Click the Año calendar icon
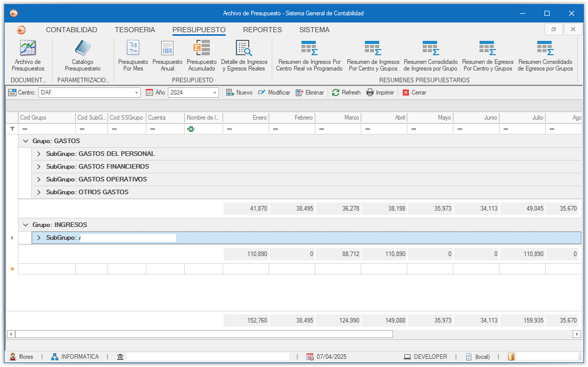588x367 pixels. [x=149, y=93]
